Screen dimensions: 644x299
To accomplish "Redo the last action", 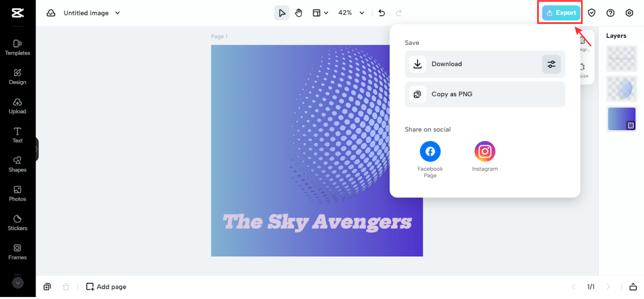I will coord(399,13).
